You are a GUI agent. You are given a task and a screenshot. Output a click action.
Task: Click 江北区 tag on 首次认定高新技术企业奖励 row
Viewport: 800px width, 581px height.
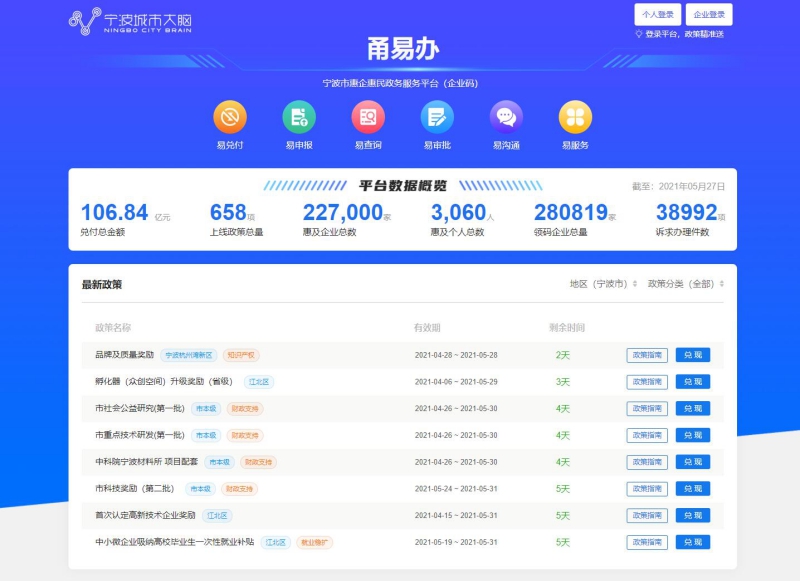pos(217,516)
